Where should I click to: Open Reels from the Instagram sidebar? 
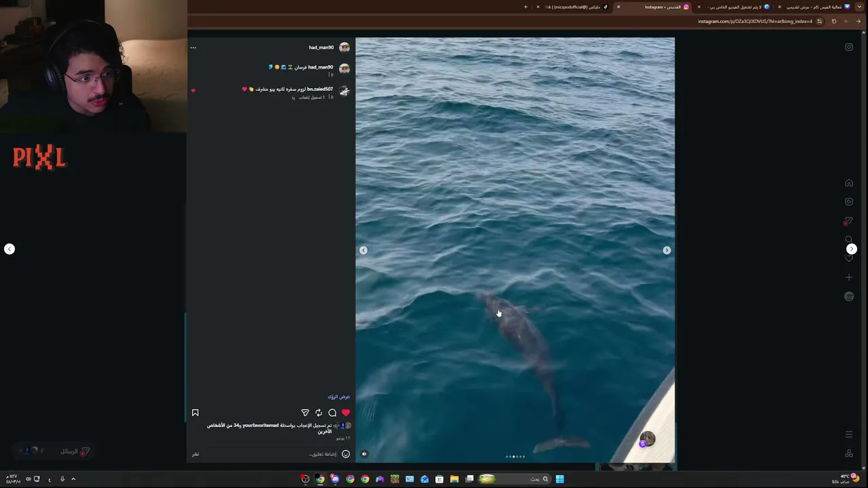pyautogui.click(x=849, y=202)
